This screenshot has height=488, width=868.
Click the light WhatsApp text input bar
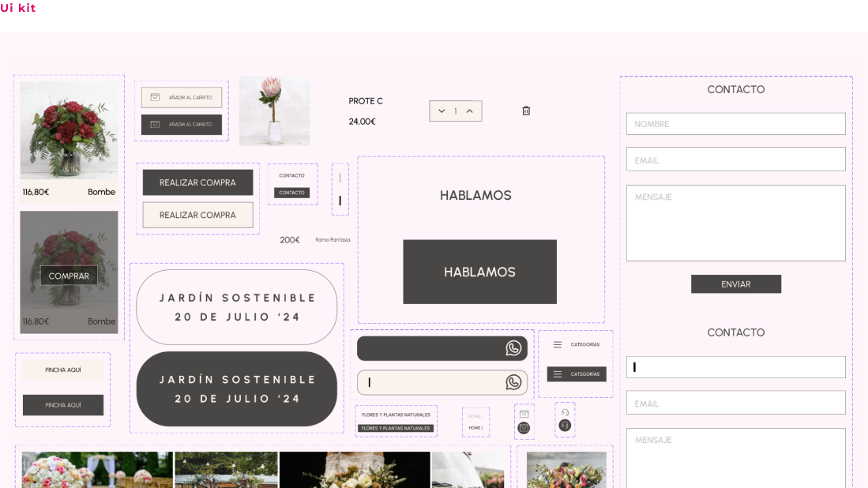point(442,382)
